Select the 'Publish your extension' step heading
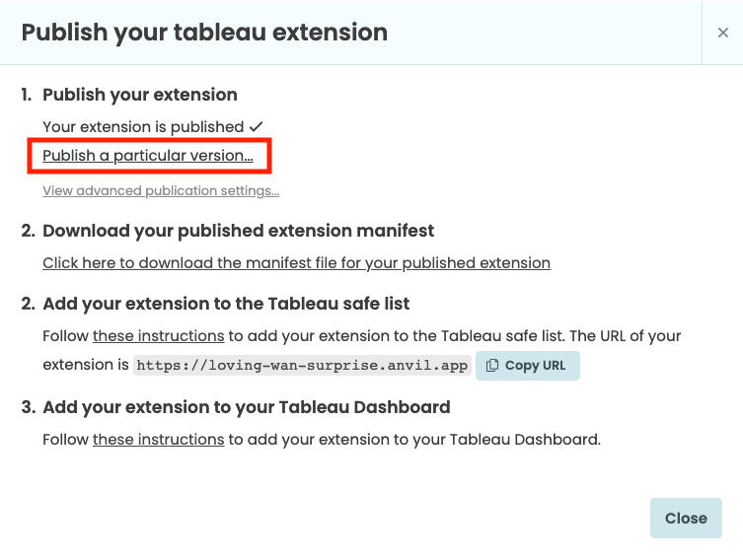This screenshot has height=560, width=743. (x=140, y=95)
